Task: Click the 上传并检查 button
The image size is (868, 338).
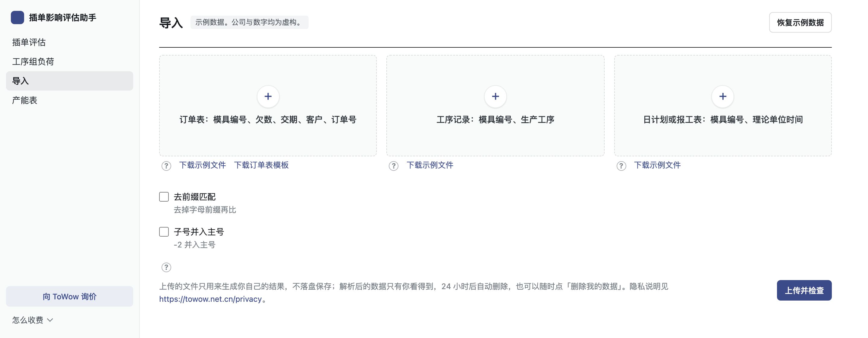Action: pyautogui.click(x=804, y=290)
